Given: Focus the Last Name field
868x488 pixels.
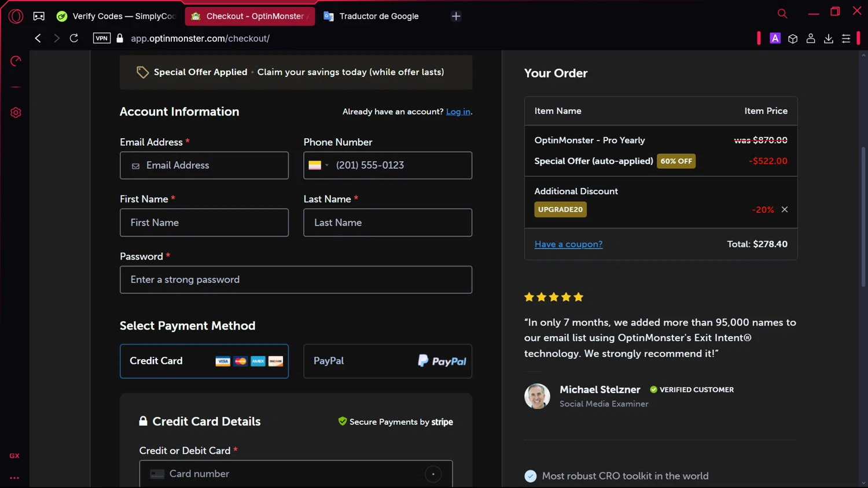Looking at the screenshot, I should 388,223.
